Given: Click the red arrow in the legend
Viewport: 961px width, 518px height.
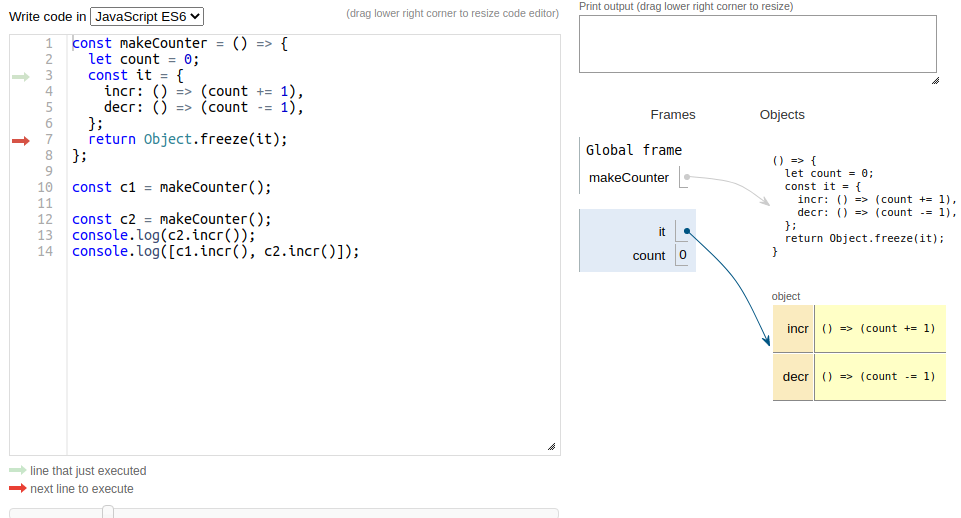Looking at the screenshot, I should [18, 489].
